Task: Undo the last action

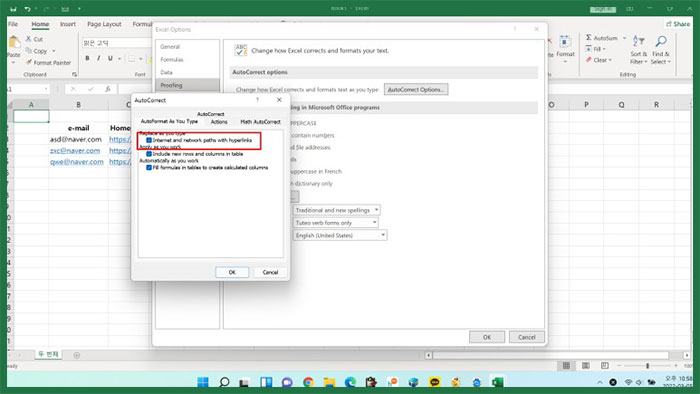Action: pos(27,9)
